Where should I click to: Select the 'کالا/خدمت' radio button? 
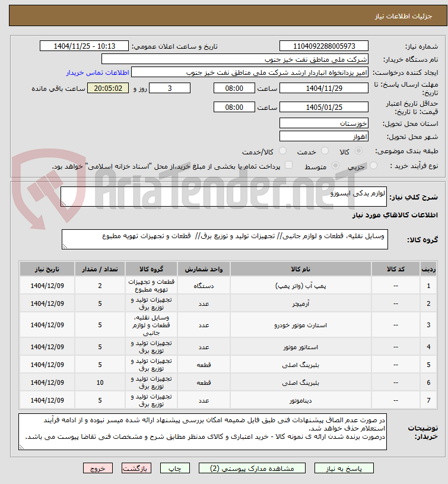pyautogui.click(x=282, y=151)
